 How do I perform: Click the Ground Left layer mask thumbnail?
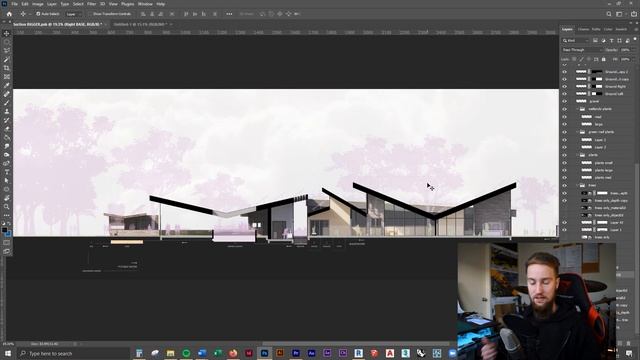[597, 94]
